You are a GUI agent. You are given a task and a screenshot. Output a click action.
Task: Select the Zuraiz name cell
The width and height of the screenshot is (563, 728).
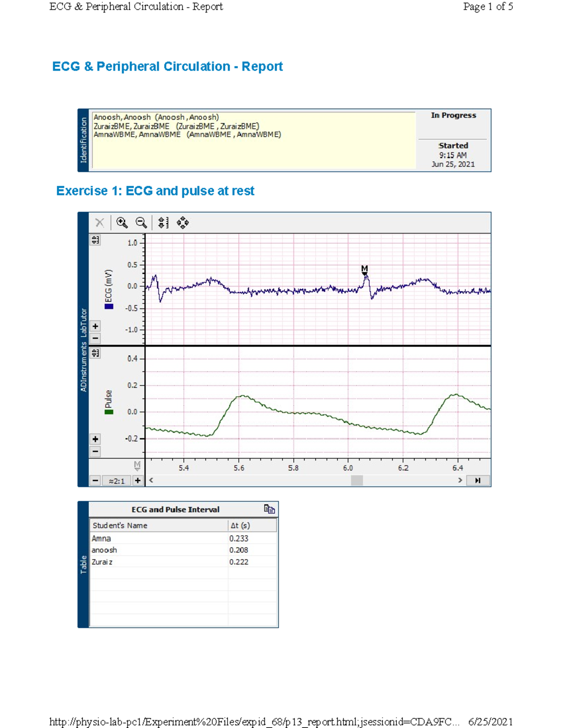point(159,562)
